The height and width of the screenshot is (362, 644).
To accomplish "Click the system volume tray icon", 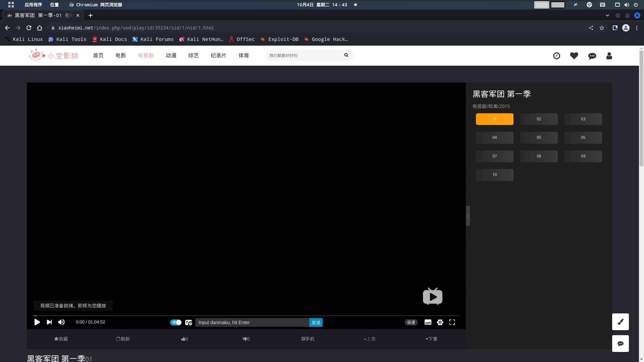I will click(x=627, y=5).
